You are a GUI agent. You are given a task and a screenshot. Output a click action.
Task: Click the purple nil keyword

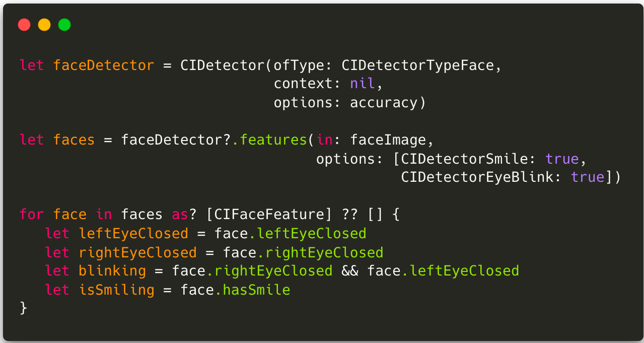(363, 84)
